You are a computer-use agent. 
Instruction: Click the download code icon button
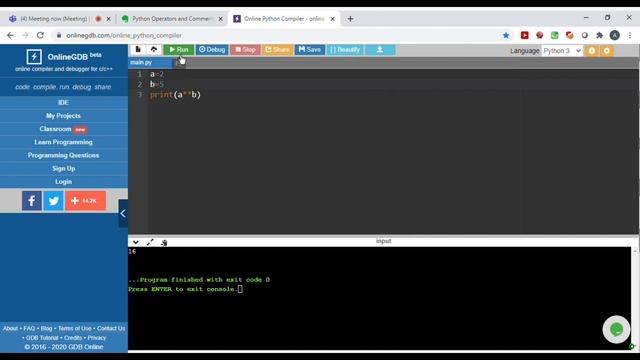point(380,50)
